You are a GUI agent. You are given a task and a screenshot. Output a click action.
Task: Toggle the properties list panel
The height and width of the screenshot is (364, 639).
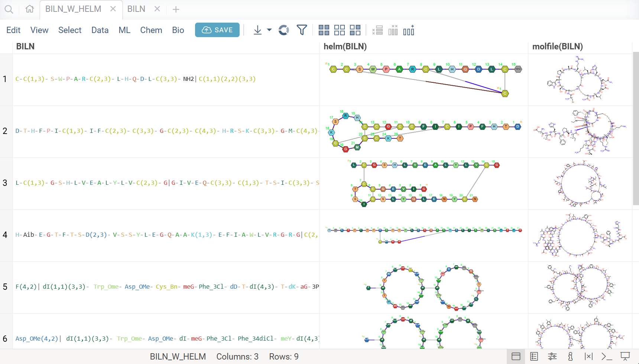click(534, 357)
